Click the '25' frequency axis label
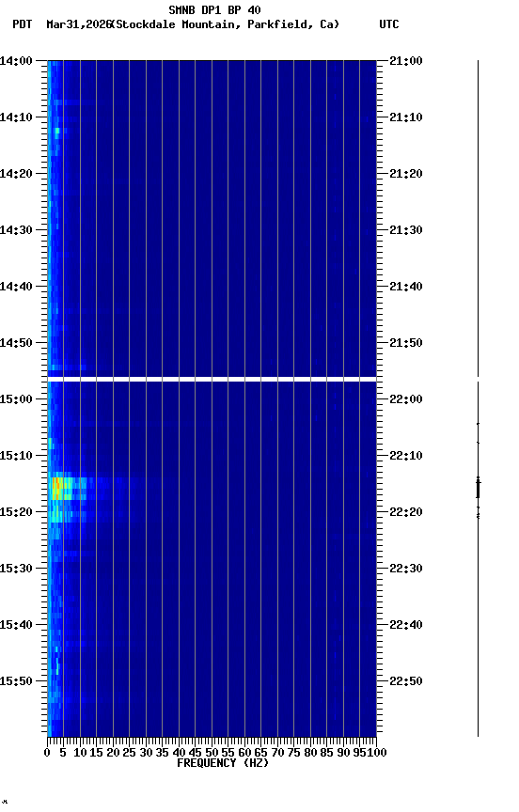The height and width of the screenshot is (812, 519). 130,753
